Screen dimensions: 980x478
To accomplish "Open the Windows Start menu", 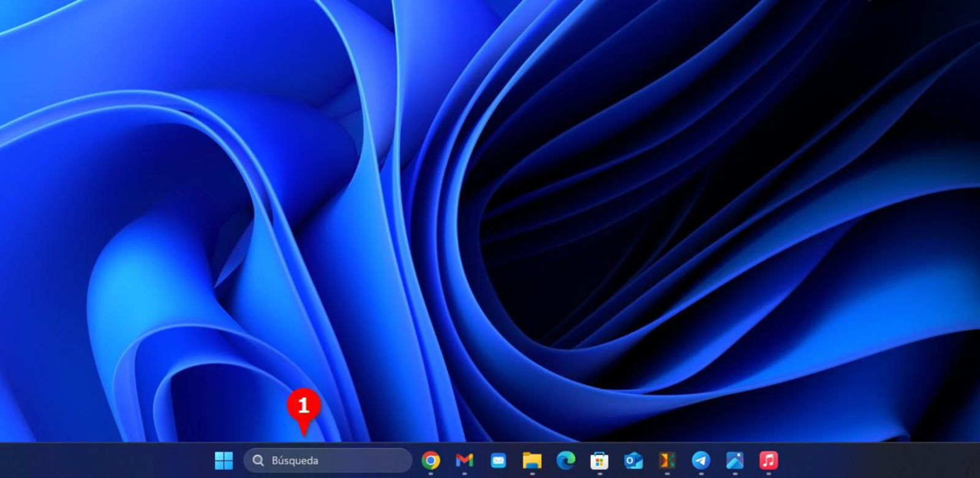I will pos(224,460).
